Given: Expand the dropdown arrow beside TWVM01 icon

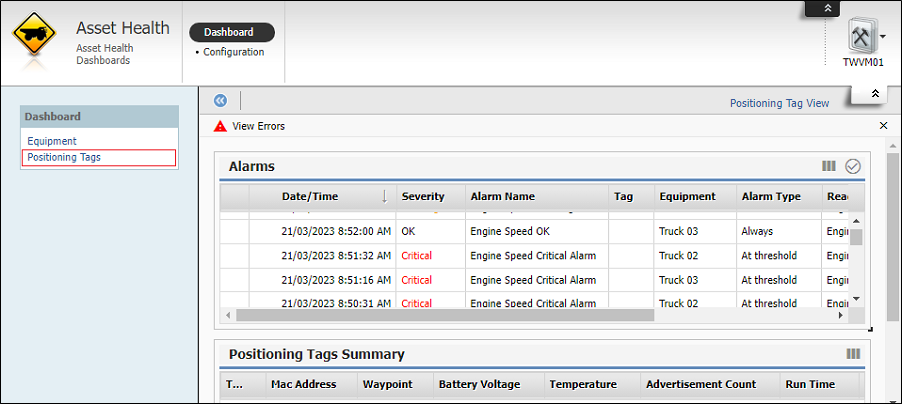Looking at the screenshot, I should [883, 36].
